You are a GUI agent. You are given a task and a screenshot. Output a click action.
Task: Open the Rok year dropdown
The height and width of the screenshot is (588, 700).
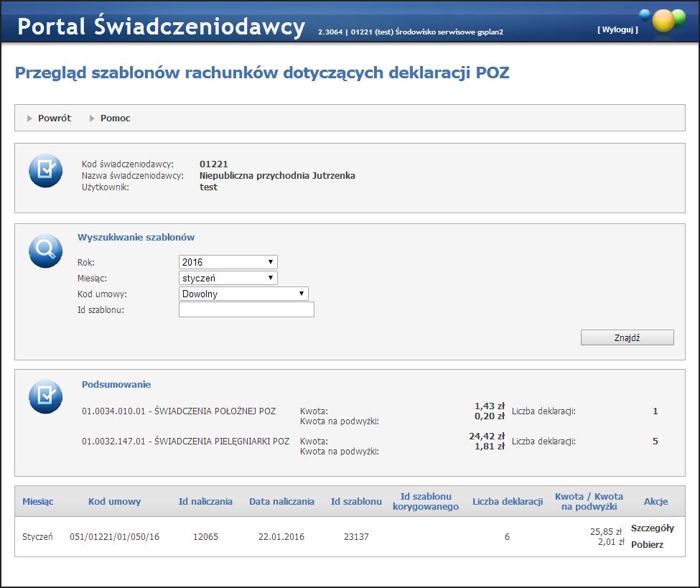(x=228, y=262)
